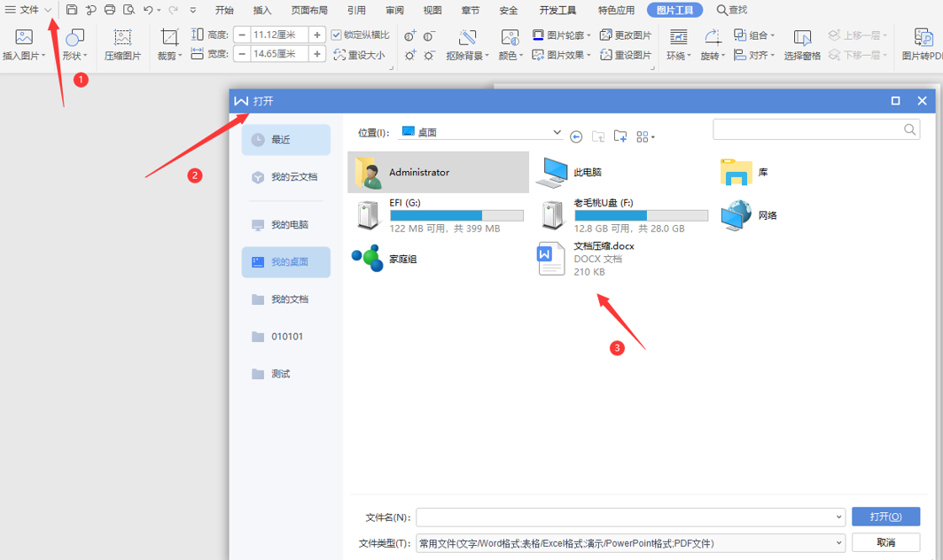Image resolution: width=943 pixels, height=560 pixels.
Task: Click the Undo arrow icon
Action: [148, 10]
